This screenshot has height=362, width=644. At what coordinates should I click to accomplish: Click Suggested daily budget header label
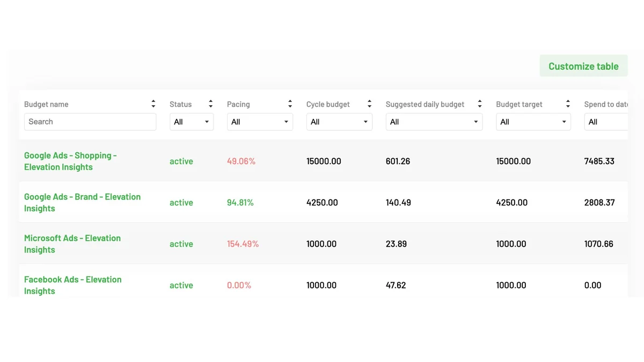[x=425, y=104]
